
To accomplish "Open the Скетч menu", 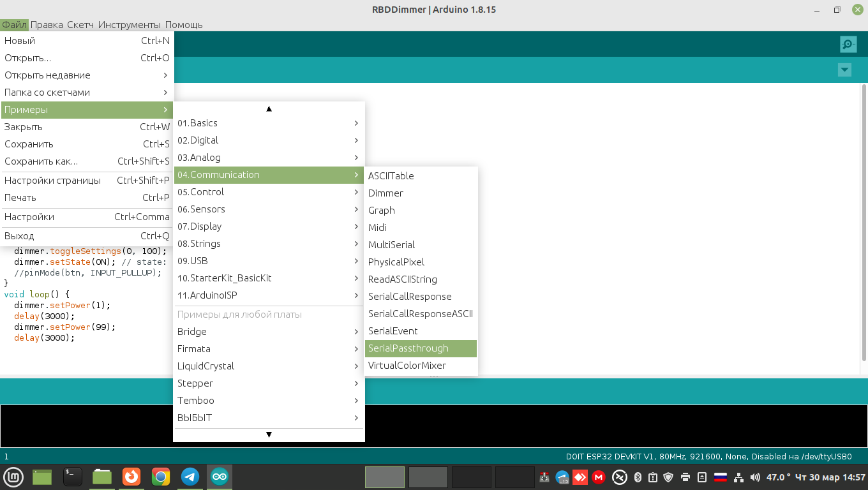I will 80,25.
